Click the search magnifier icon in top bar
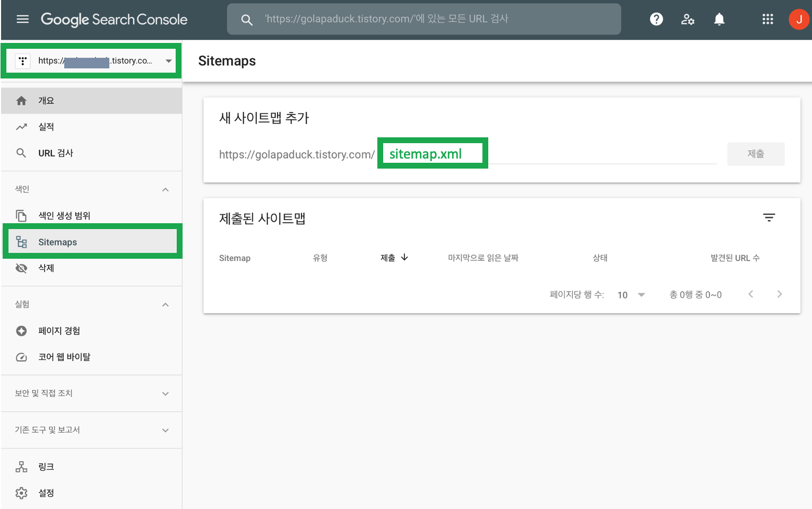 [247, 20]
